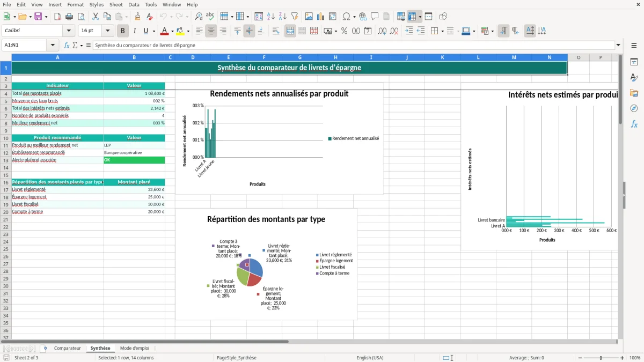Open the Font Size dropdown
This screenshot has width=644, height=362.
pyautogui.click(x=108, y=31)
